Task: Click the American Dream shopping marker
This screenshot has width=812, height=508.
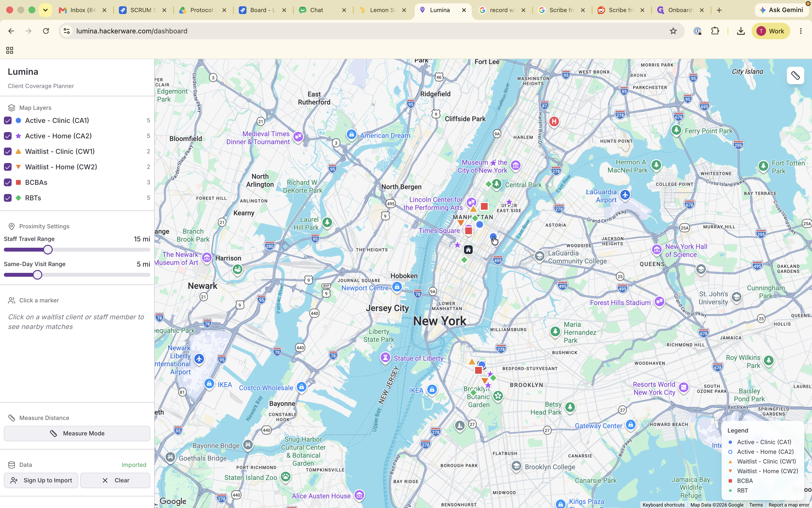Action: (x=351, y=135)
